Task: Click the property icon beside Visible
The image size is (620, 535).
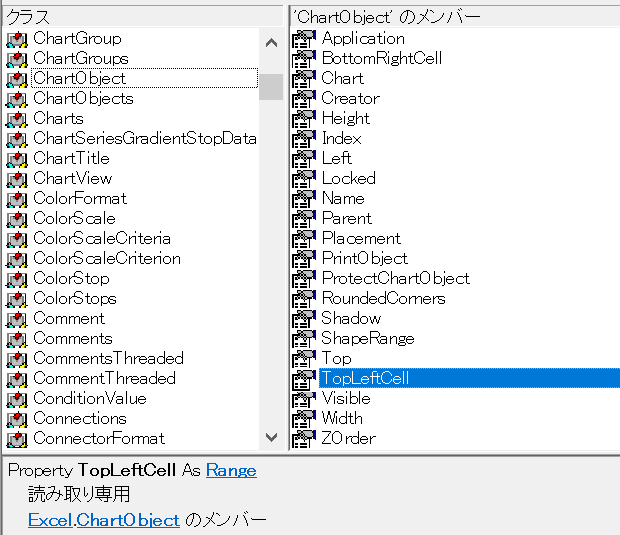Action: [x=304, y=399]
